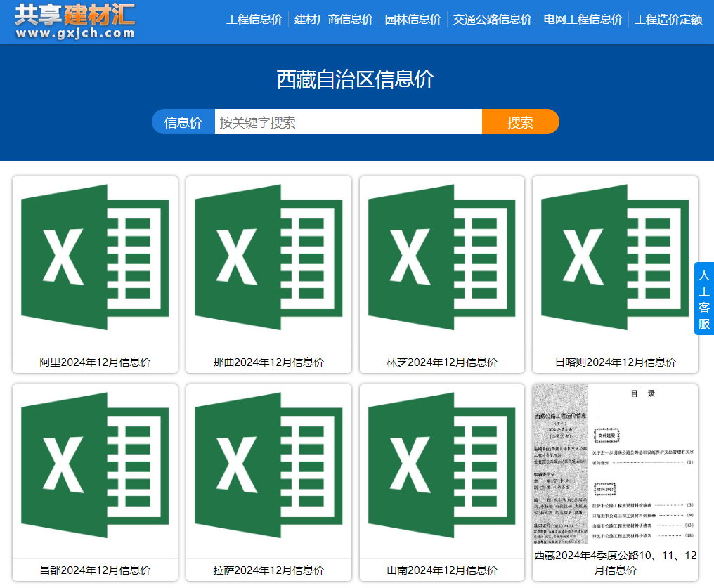Click the 山南2024年12月信息价 title link
Screen dimensions: 714x588
[x=442, y=570]
